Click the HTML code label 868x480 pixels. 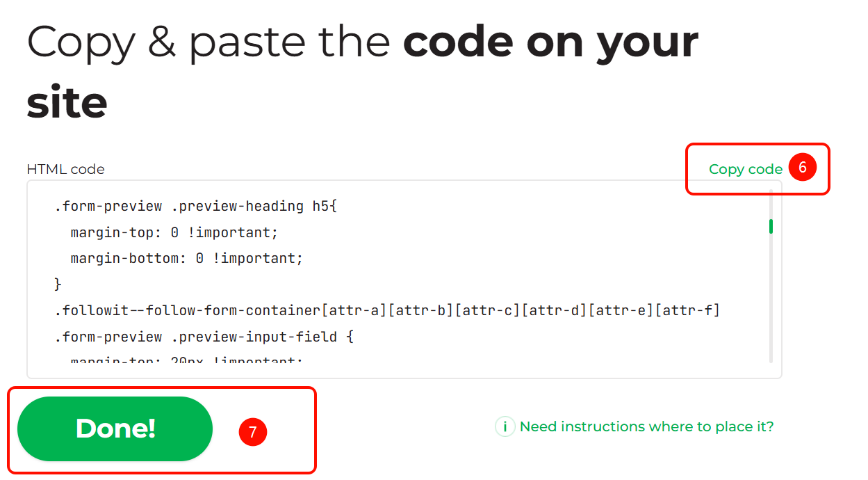[65, 169]
